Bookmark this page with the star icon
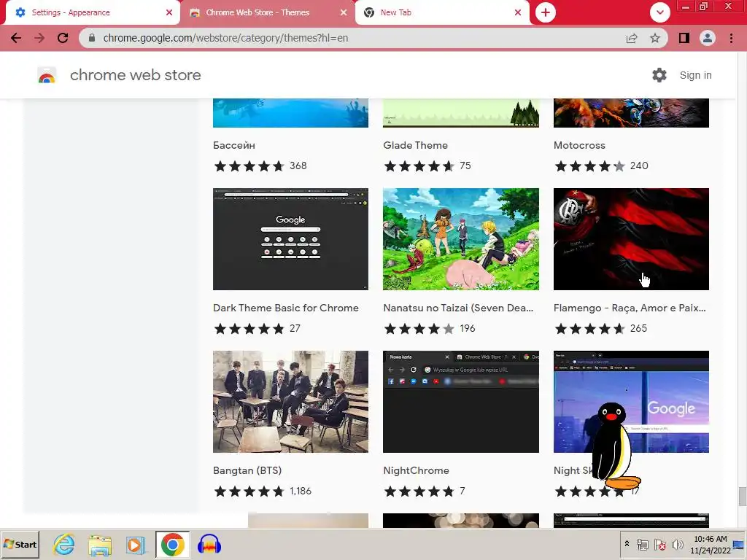747x560 pixels. [x=655, y=38]
